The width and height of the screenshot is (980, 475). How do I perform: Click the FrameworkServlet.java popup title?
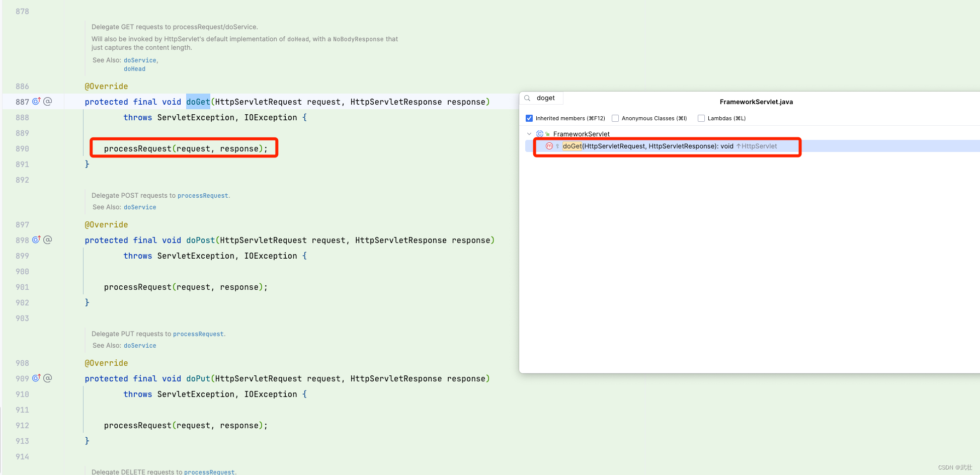756,102
